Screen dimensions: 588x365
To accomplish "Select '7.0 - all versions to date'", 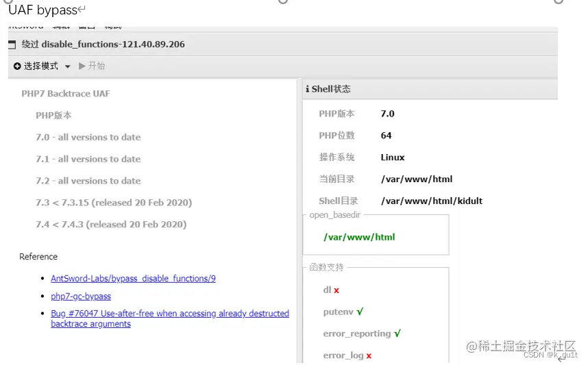I will [x=88, y=137].
